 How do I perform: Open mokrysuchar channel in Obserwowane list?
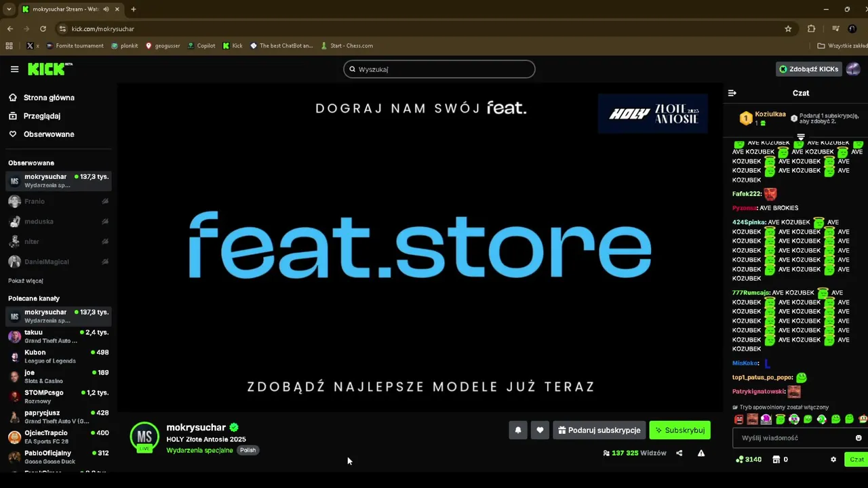tap(58, 181)
